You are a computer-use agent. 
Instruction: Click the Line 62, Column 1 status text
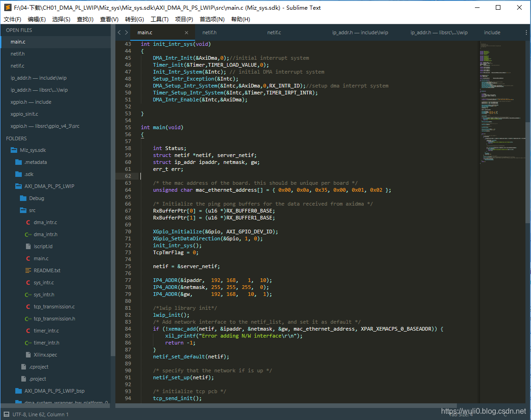[50, 414]
